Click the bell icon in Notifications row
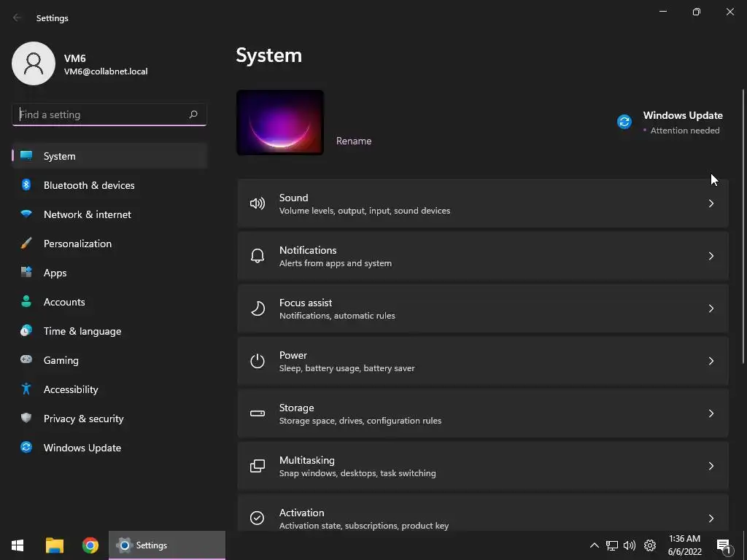The height and width of the screenshot is (560, 747). coord(258,256)
